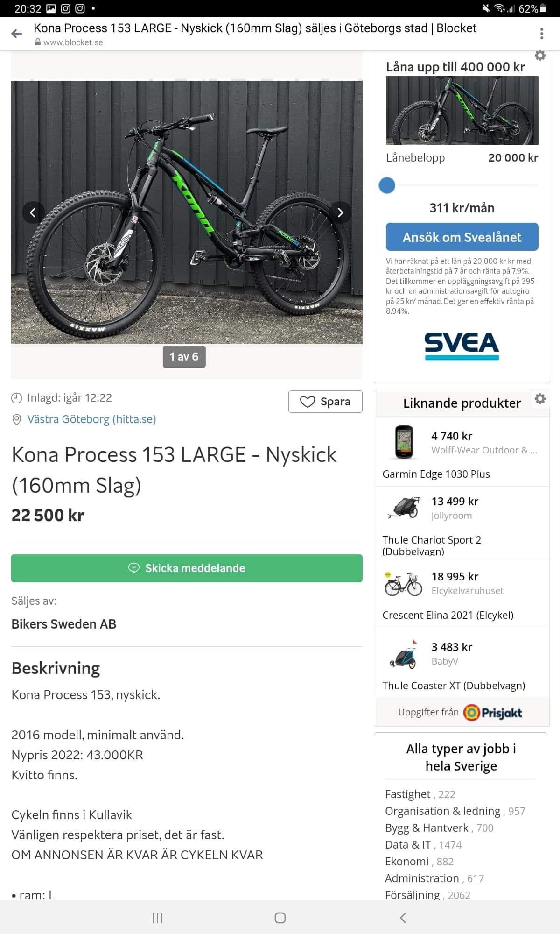
Task: Tap the Android recent apps button
Action: [x=157, y=918]
